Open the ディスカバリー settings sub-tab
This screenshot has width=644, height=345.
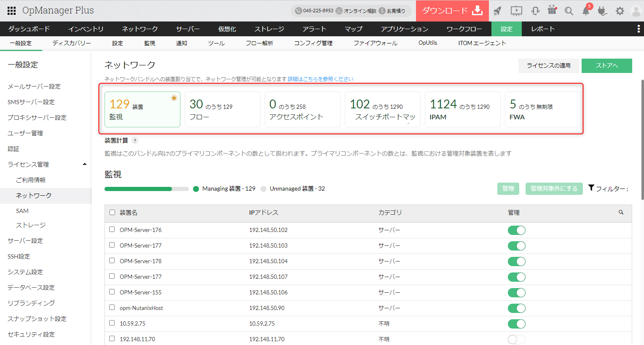72,43
